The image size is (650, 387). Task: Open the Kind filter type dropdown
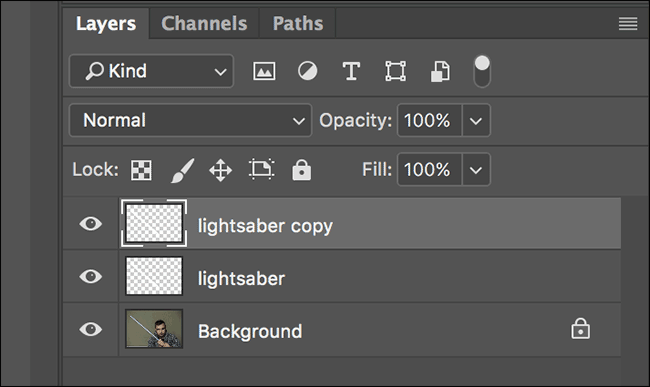click(x=151, y=71)
